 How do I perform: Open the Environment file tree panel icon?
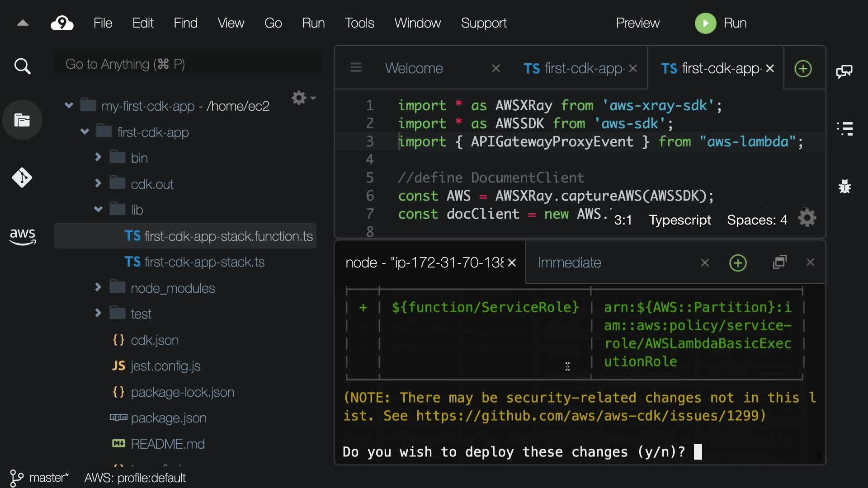(22, 120)
